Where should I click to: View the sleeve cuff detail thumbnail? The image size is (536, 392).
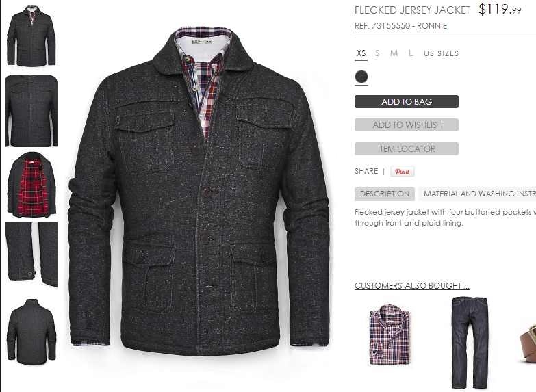pos(31,254)
